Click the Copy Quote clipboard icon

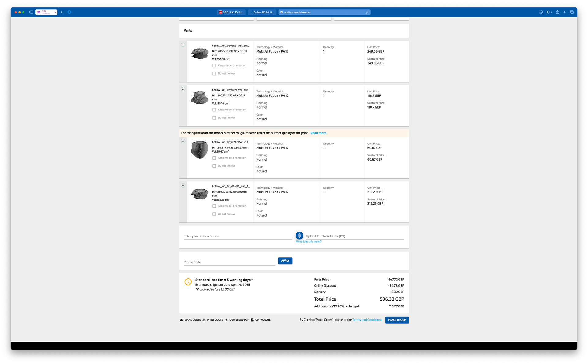252,320
